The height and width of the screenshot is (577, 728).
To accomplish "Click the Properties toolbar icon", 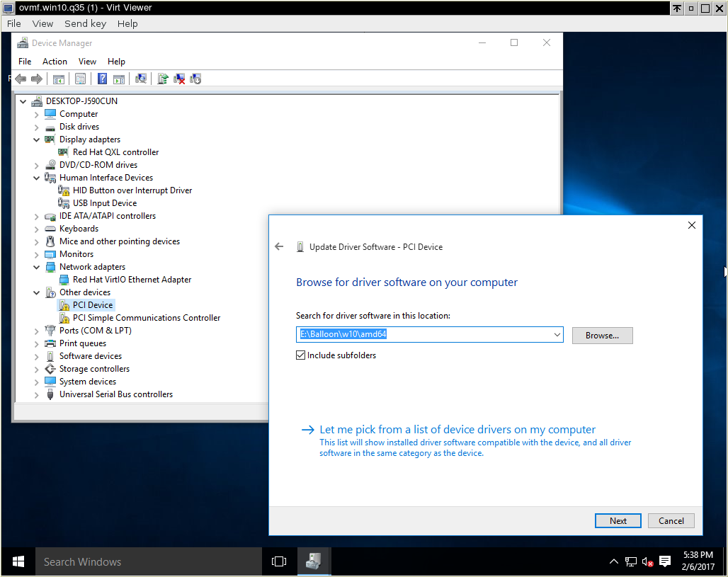I will 80,79.
